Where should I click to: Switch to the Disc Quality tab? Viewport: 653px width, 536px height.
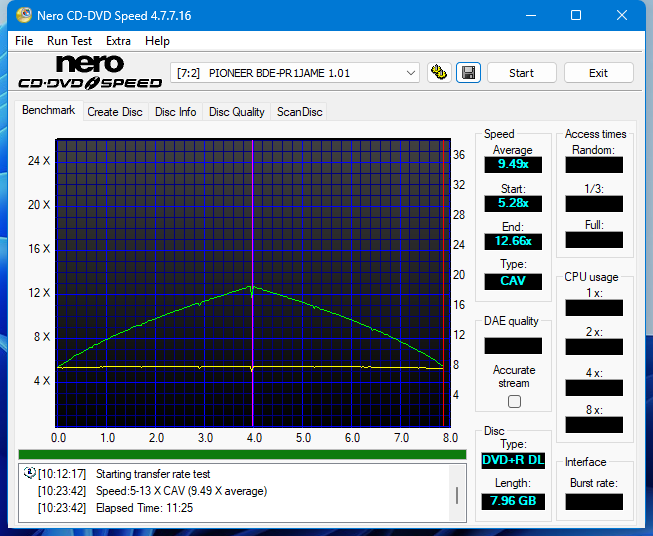(236, 112)
